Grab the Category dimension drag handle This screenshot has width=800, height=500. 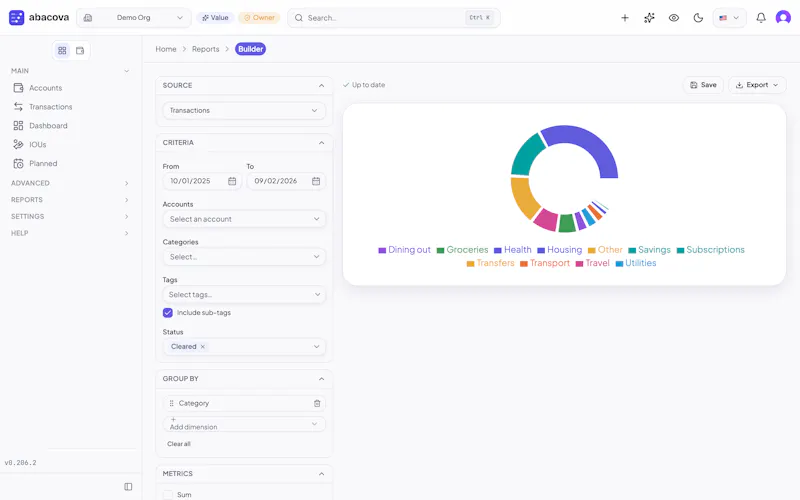pyautogui.click(x=171, y=403)
